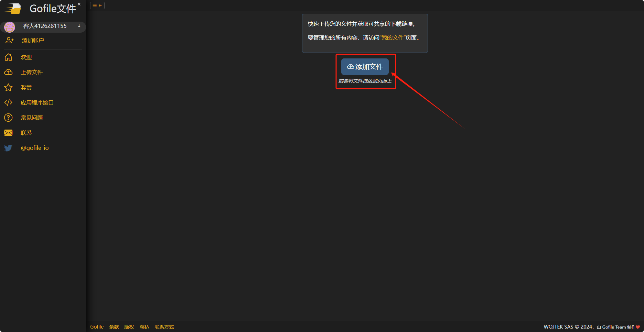644x332 pixels.
Task: Open the 常见问题 menu item
Action: pyautogui.click(x=32, y=118)
